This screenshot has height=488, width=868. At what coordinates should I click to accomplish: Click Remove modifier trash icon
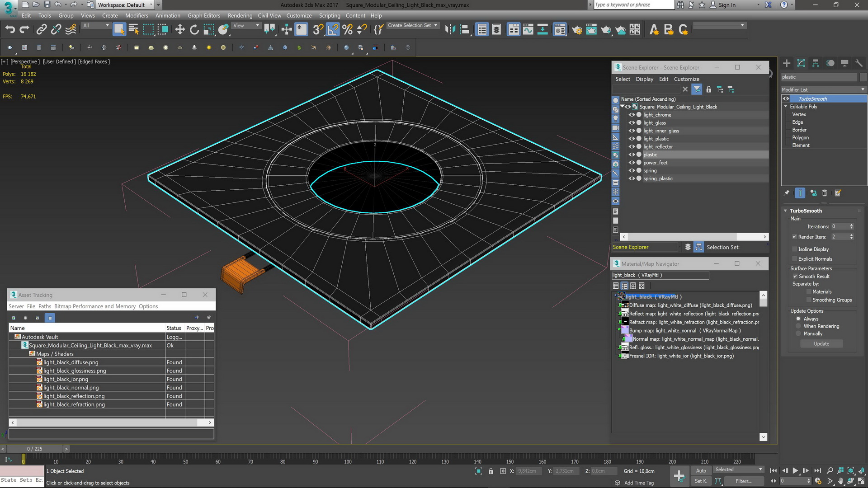click(824, 193)
